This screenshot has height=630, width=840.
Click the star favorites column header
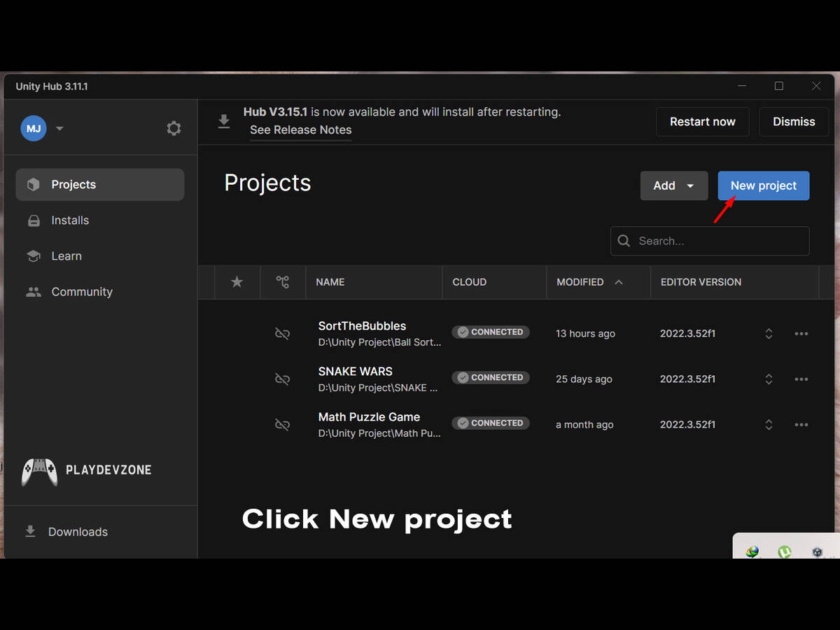[x=237, y=282]
